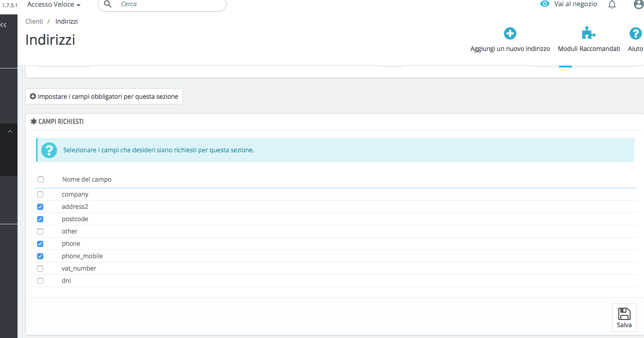Click the postcode field name
Viewport: 644px width, 338px height.
click(75, 219)
